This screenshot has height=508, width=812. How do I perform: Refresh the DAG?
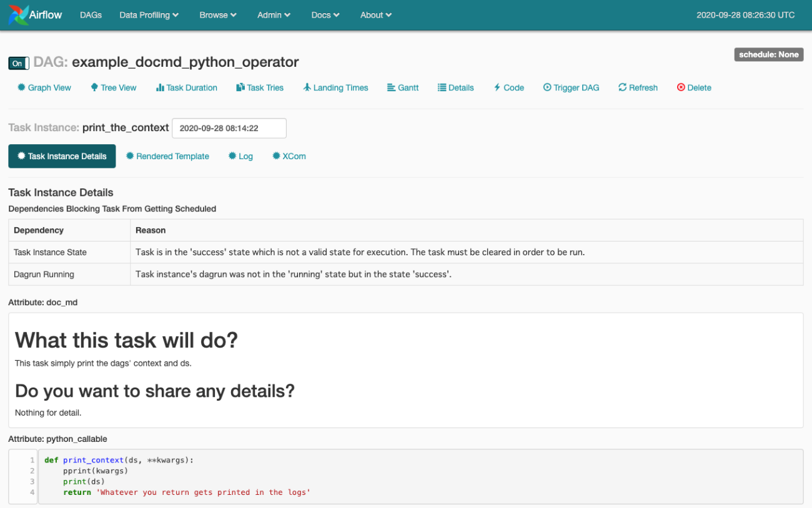click(638, 87)
